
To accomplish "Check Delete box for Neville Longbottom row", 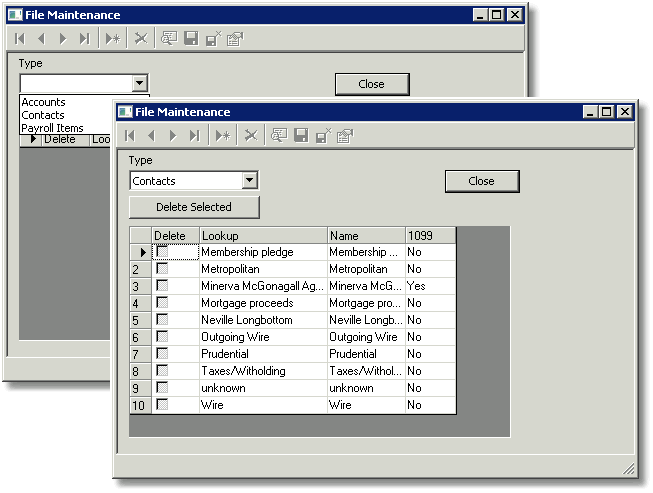I will [162, 320].
